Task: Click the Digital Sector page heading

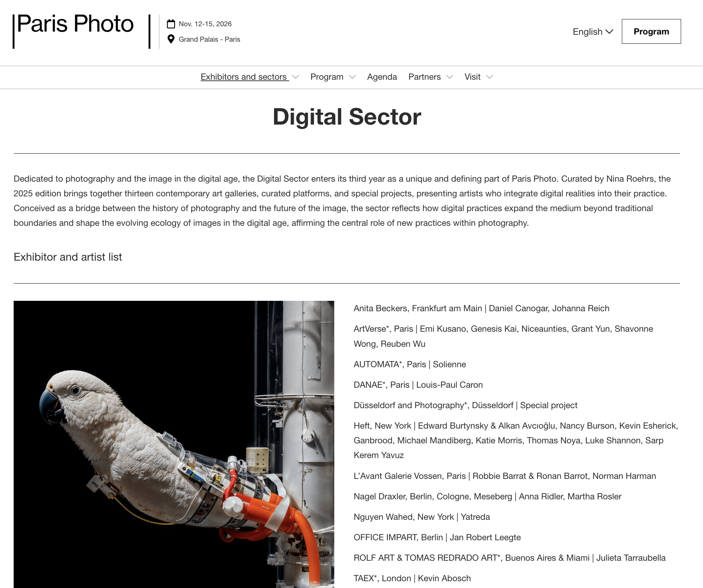Action: [347, 117]
